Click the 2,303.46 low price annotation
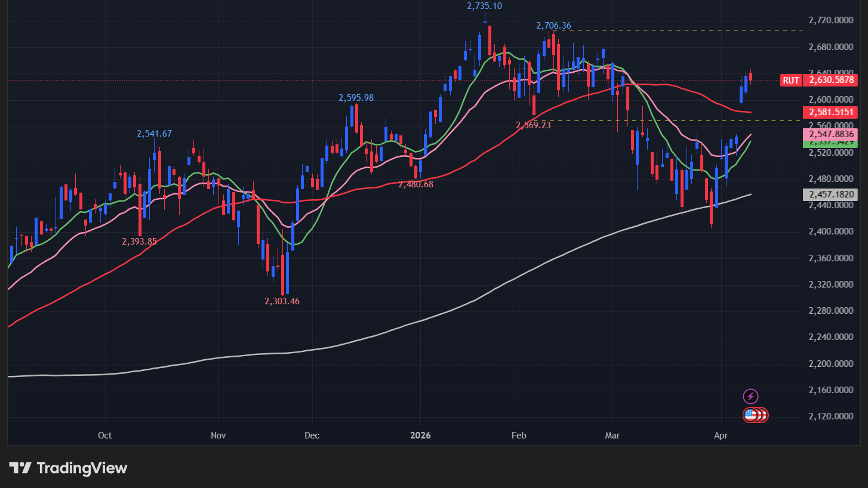 click(x=282, y=301)
